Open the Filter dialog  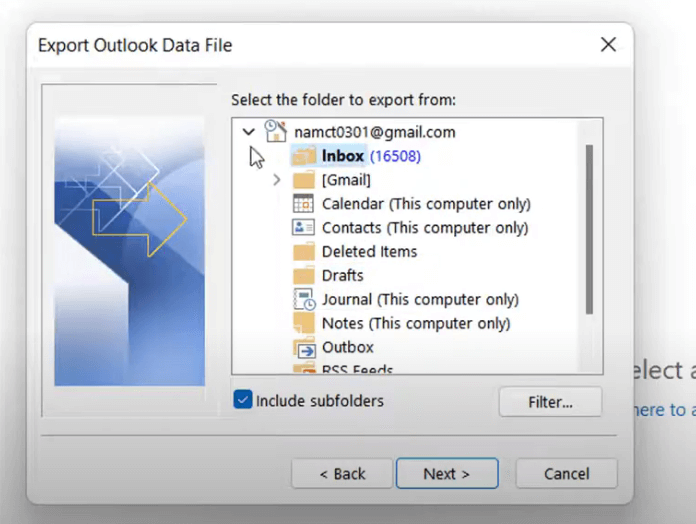tap(550, 402)
